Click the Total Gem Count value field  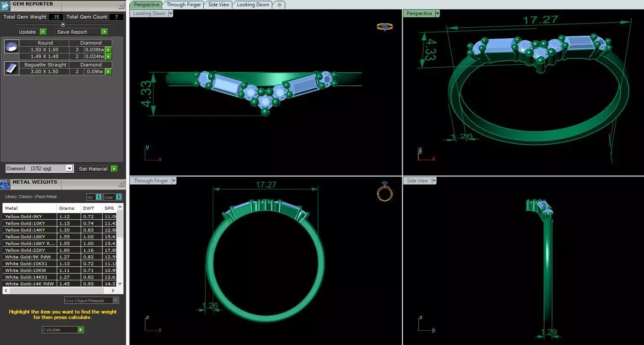116,17
